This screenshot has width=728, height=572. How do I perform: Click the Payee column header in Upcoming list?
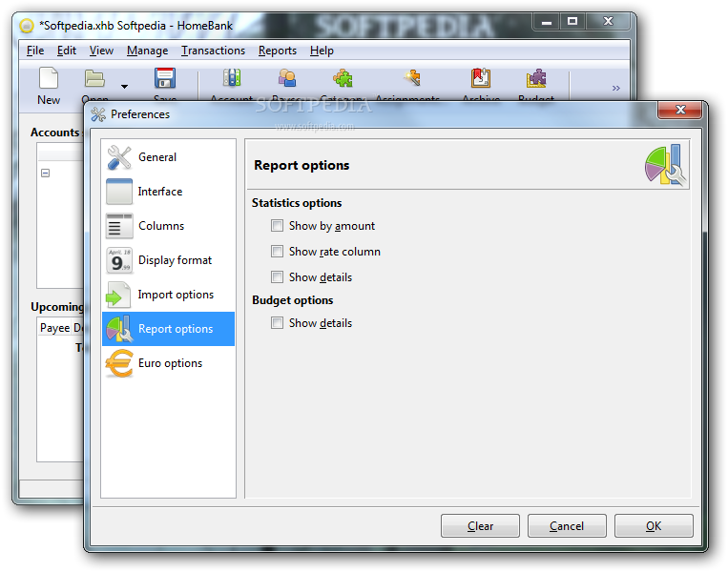[54, 328]
